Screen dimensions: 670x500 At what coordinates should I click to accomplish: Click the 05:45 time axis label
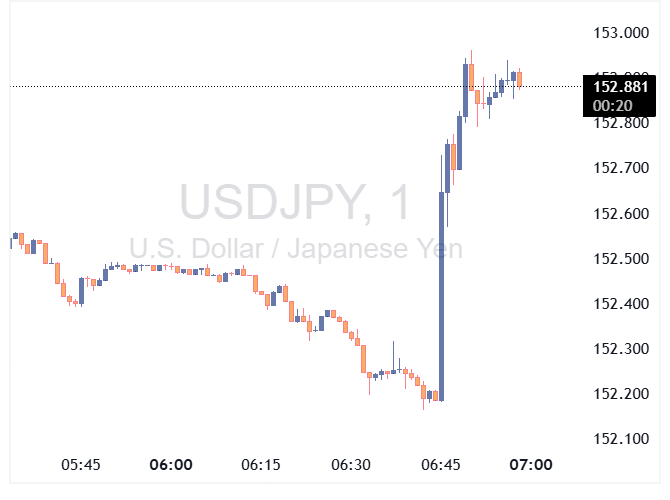pyautogui.click(x=81, y=465)
